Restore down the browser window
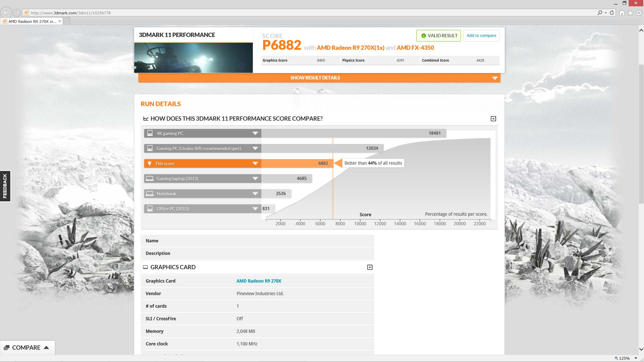This screenshot has height=362, width=644. click(x=624, y=3)
